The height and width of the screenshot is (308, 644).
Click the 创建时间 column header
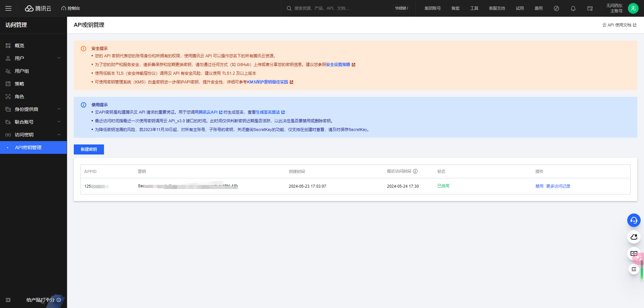coord(297,172)
